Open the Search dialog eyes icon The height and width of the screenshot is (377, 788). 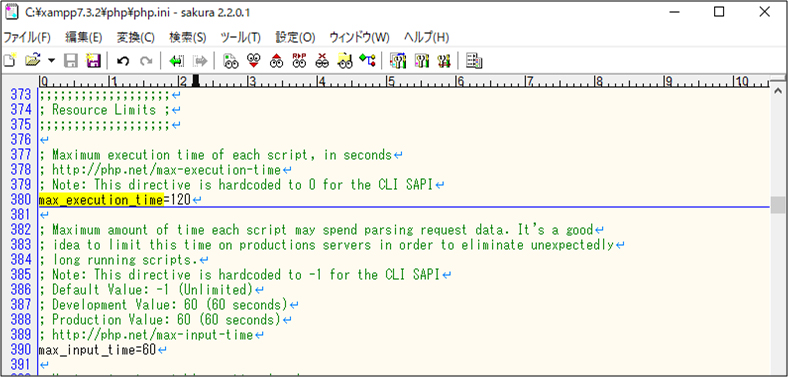pos(231,61)
